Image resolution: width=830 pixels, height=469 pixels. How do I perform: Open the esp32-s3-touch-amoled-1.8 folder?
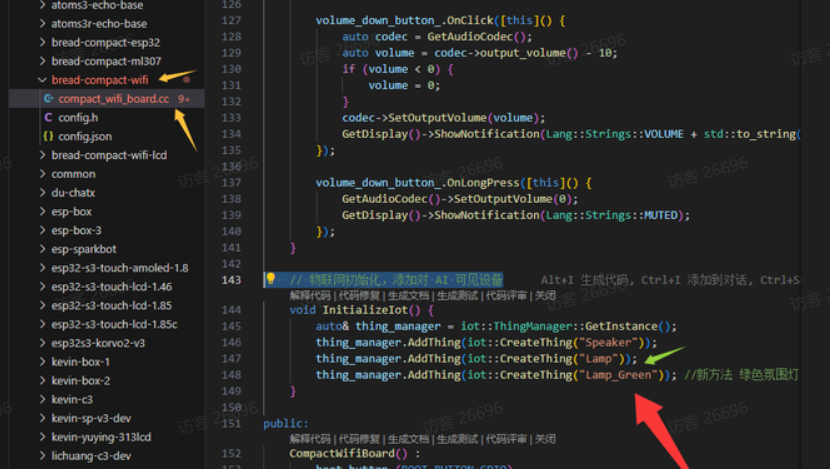coord(120,268)
